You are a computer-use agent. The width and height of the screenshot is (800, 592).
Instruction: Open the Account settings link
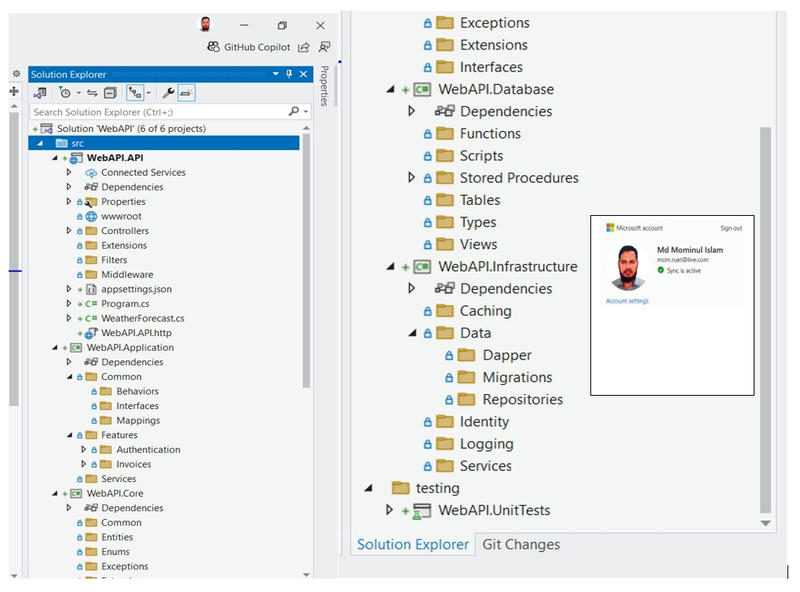627,302
